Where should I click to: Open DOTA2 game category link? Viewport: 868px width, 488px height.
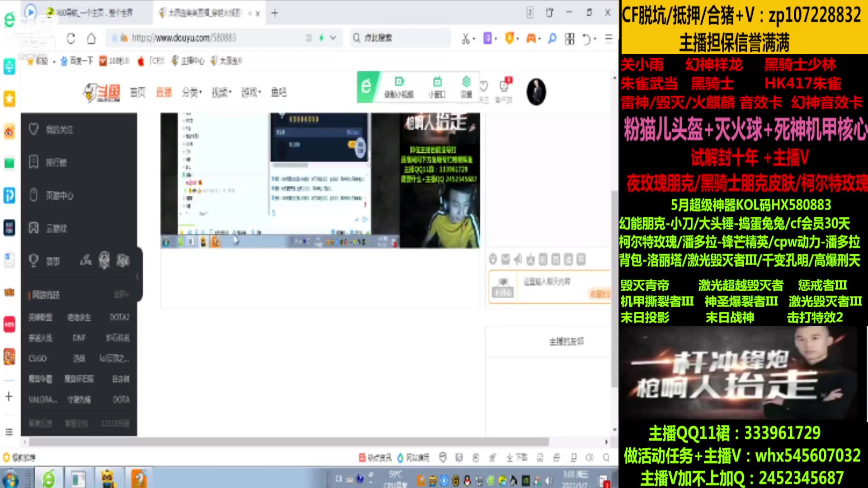tap(120, 317)
